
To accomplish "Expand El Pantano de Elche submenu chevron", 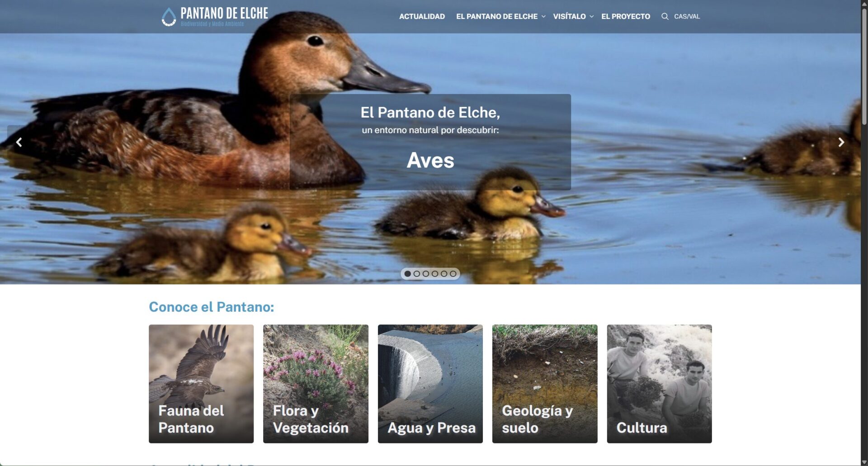I will 543,16.
